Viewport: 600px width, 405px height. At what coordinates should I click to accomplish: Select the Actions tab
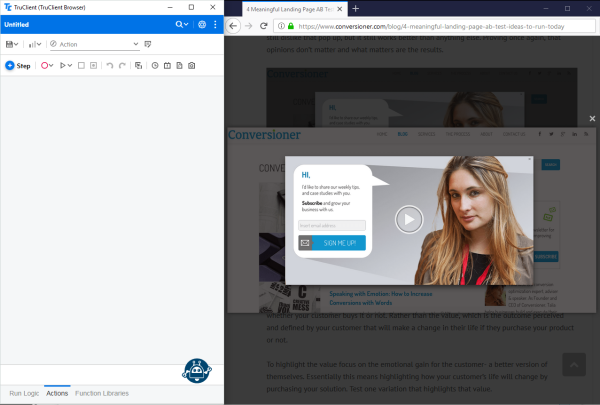pos(57,394)
